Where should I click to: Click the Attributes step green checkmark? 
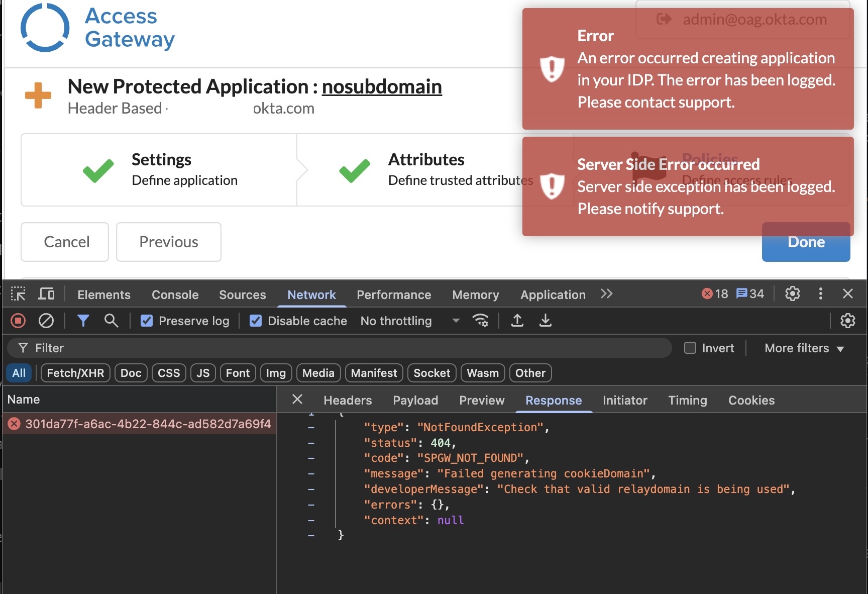(x=355, y=170)
